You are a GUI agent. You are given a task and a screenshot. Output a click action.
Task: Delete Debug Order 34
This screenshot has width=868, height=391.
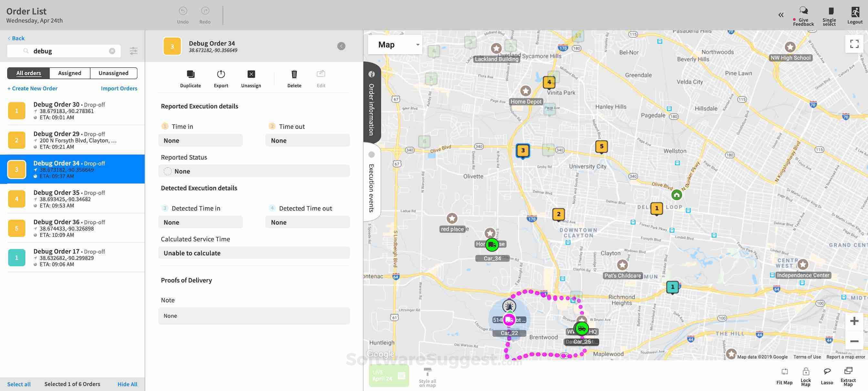294,75
